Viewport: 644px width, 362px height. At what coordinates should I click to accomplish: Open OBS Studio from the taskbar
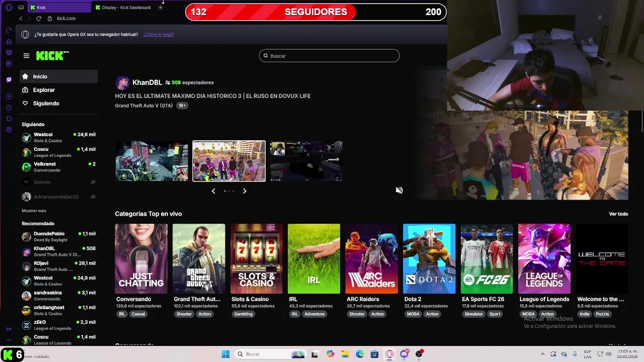click(419, 354)
